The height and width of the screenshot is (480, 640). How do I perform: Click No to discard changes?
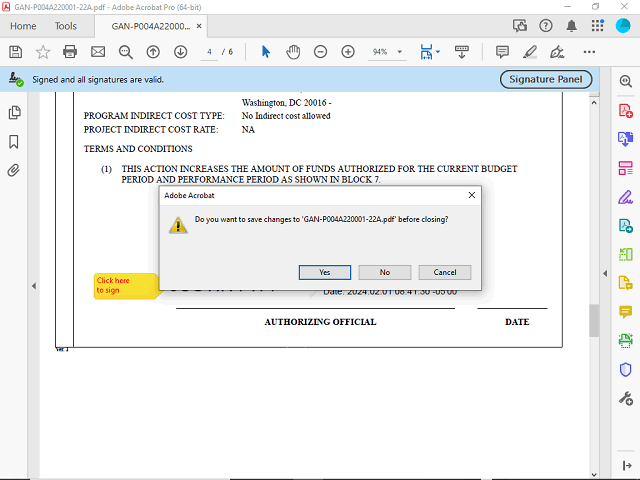(384, 272)
